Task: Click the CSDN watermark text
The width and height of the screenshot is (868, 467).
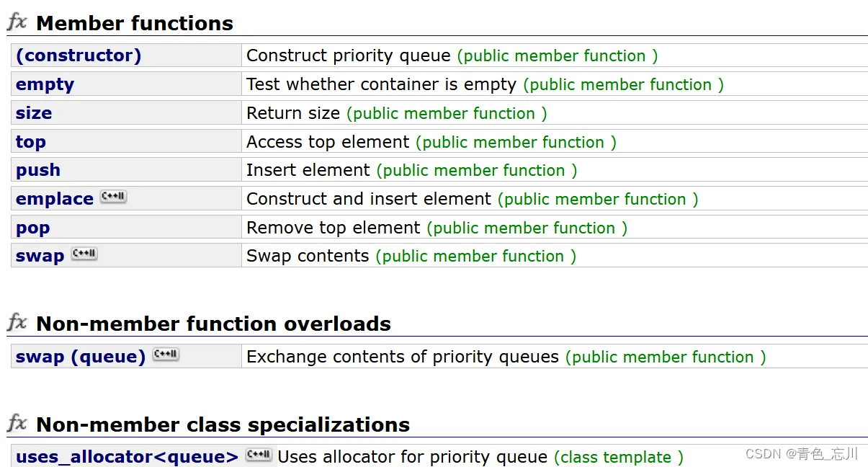Action: coord(802,454)
